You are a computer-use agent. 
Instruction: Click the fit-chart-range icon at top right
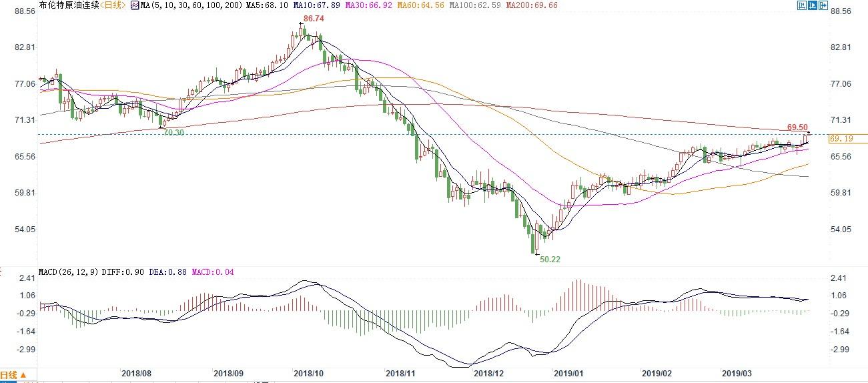[802, 5]
